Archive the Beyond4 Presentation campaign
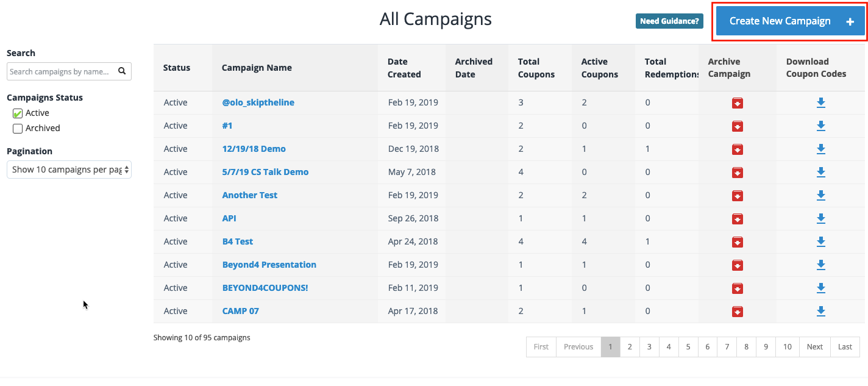868x386 pixels. tap(738, 265)
